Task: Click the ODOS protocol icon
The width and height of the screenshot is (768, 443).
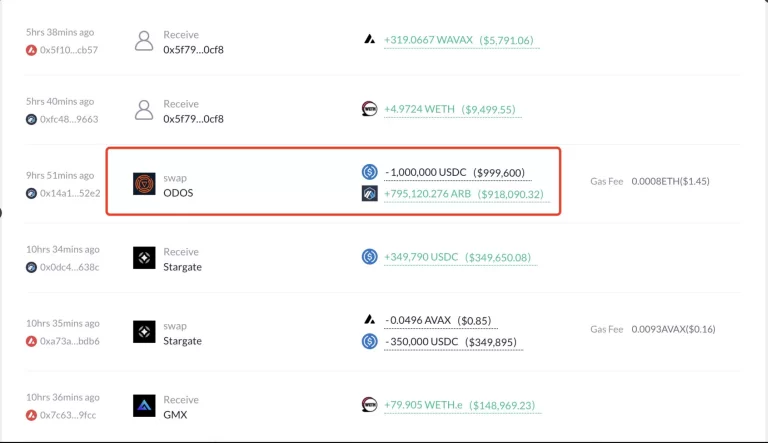Action: (x=145, y=183)
